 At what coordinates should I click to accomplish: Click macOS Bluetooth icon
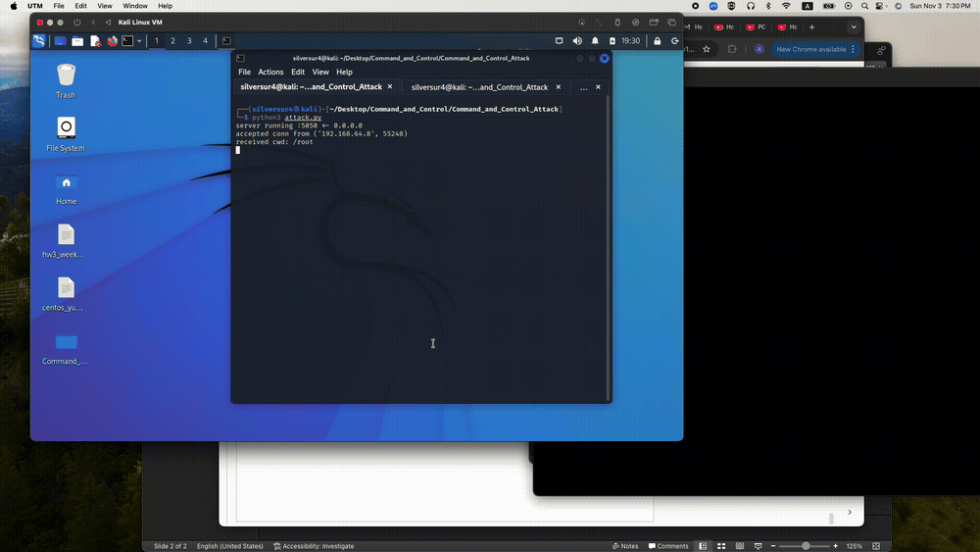(x=768, y=6)
